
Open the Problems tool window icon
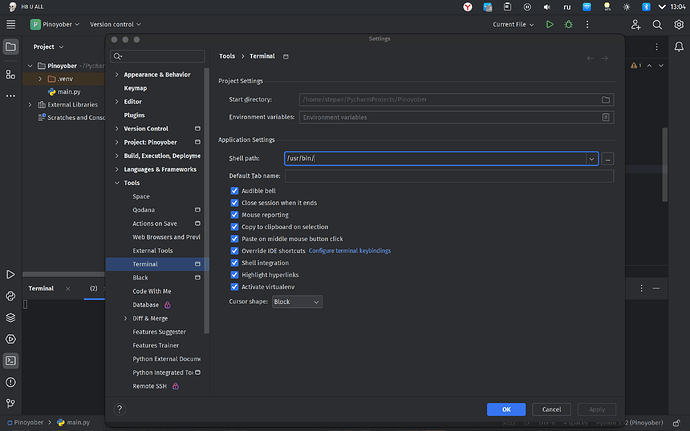coord(11,382)
